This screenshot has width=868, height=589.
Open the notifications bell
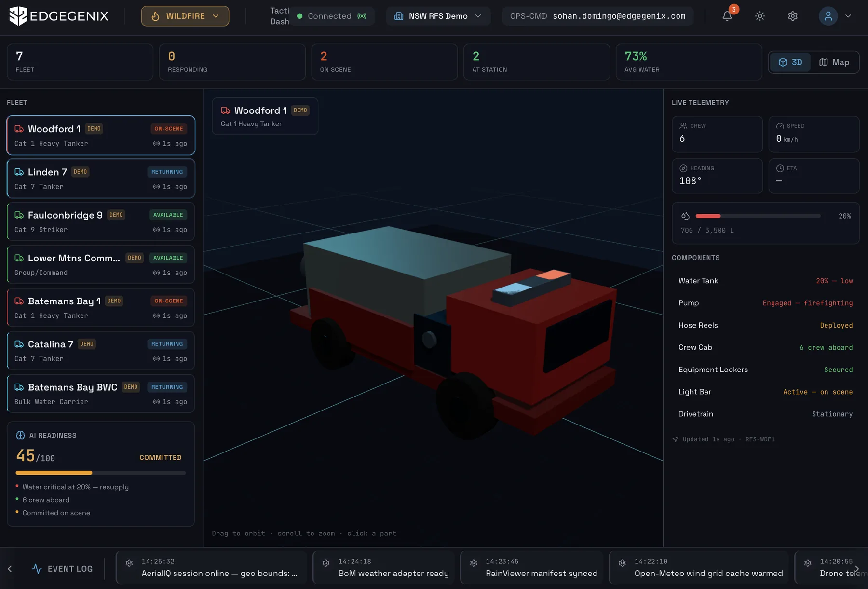727,16
